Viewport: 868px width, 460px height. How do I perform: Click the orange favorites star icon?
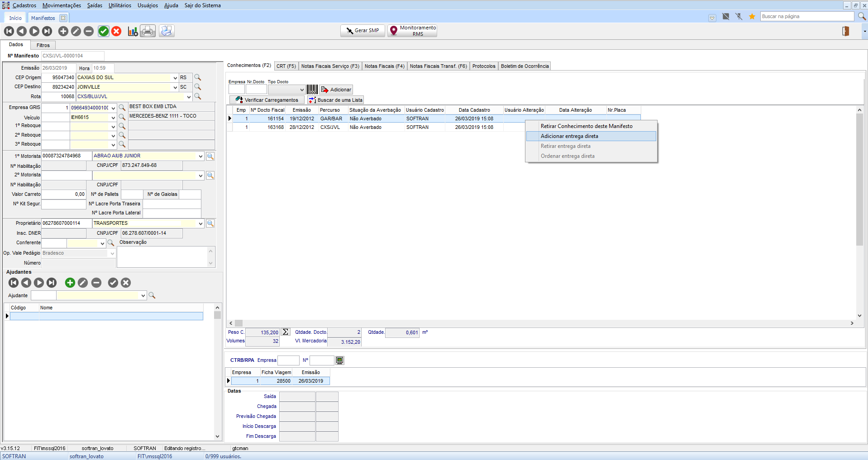[752, 17]
